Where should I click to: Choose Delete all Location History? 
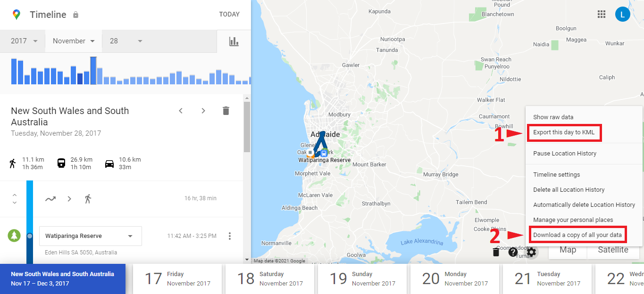[x=584, y=189]
